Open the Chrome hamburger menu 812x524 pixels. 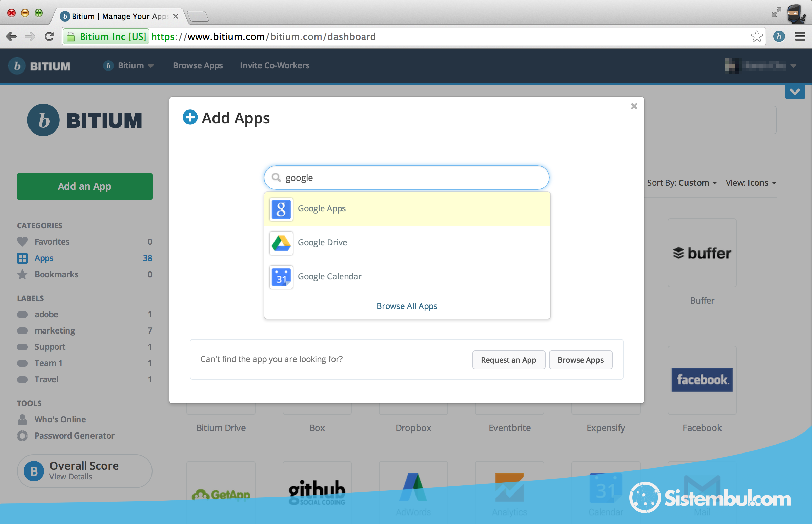[x=800, y=36]
